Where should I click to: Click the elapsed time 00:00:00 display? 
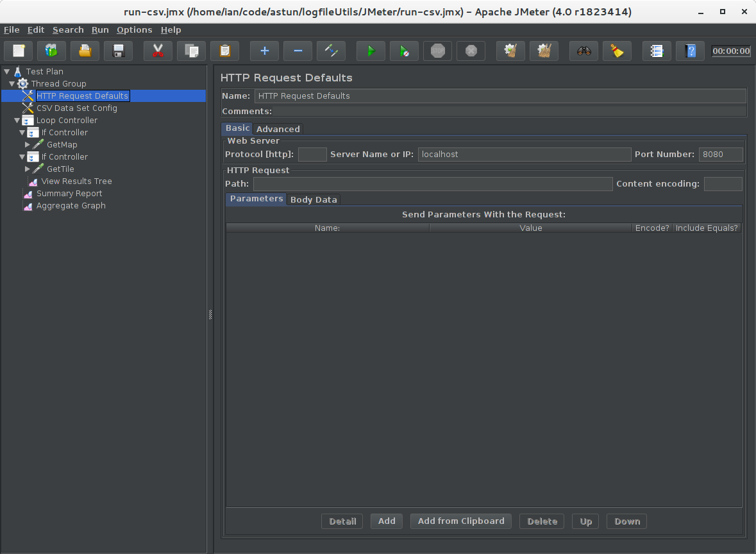coord(731,51)
